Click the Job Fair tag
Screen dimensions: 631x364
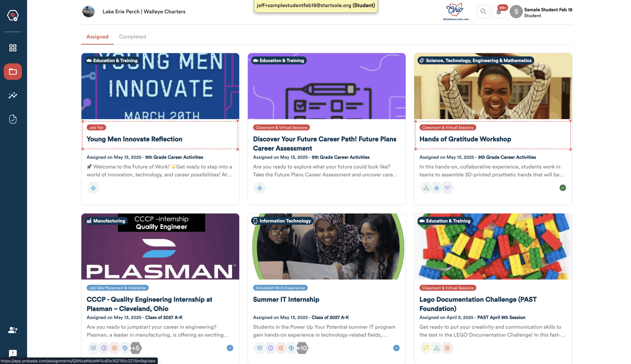(x=96, y=128)
